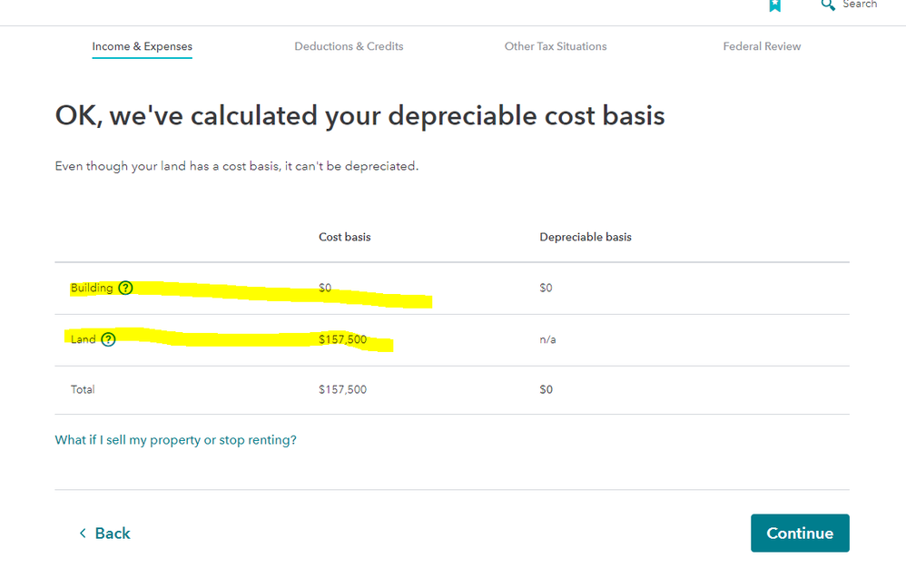The width and height of the screenshot is (906, 588).
Task: Click the Total row's $157,500 cost basis
Action: click(342, 389)
